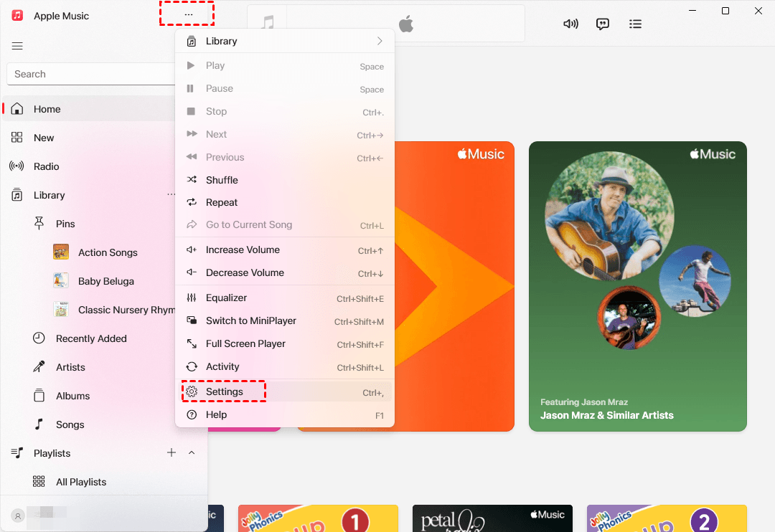Screen dimensions: 775x532
Task: Click Decrease Volume menu item
Action: tap(285, 272)
